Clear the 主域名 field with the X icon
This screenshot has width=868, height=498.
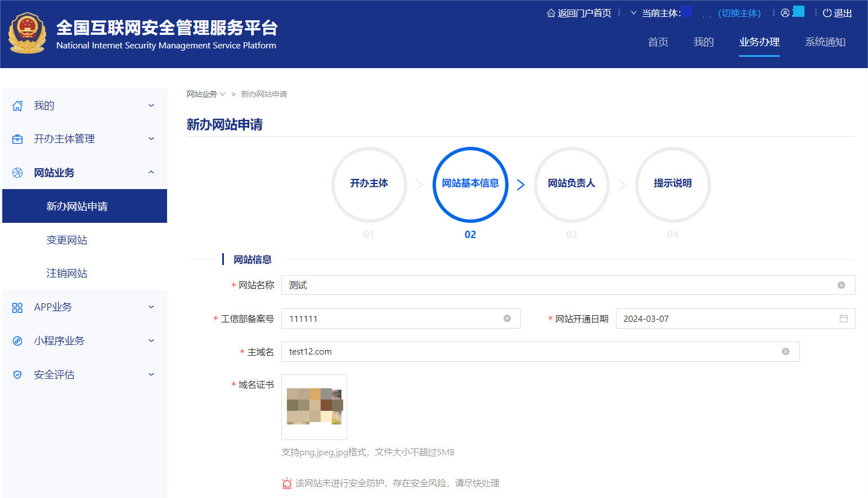(x=785, y=351)
